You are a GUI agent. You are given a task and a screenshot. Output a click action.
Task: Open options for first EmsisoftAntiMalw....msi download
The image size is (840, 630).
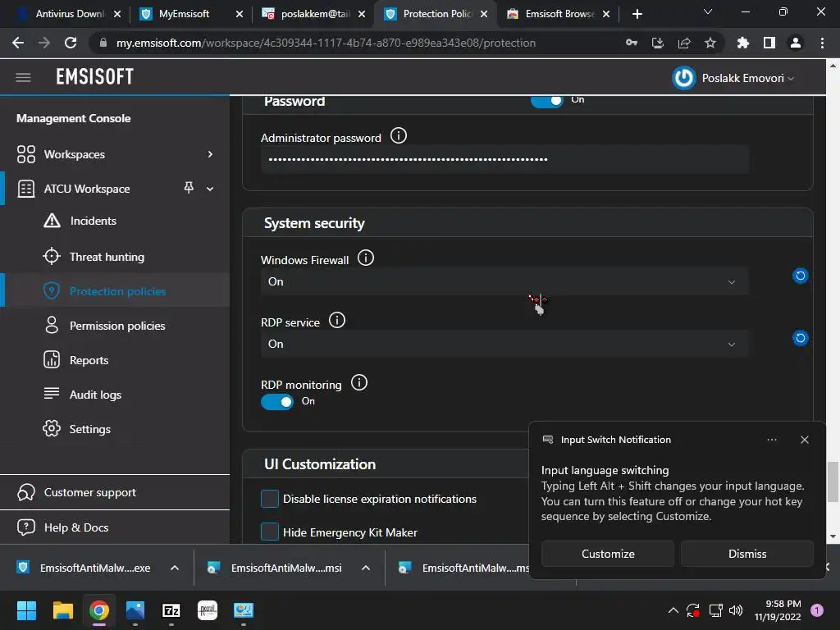coord(366,568)
